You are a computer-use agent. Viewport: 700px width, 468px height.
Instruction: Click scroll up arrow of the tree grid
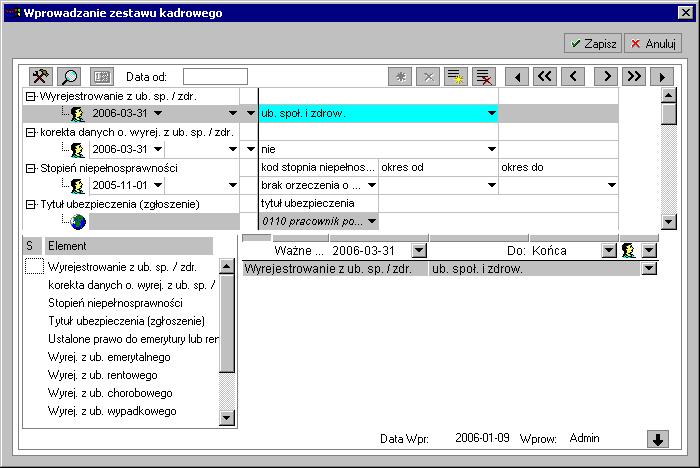click(x=668, y=95)
